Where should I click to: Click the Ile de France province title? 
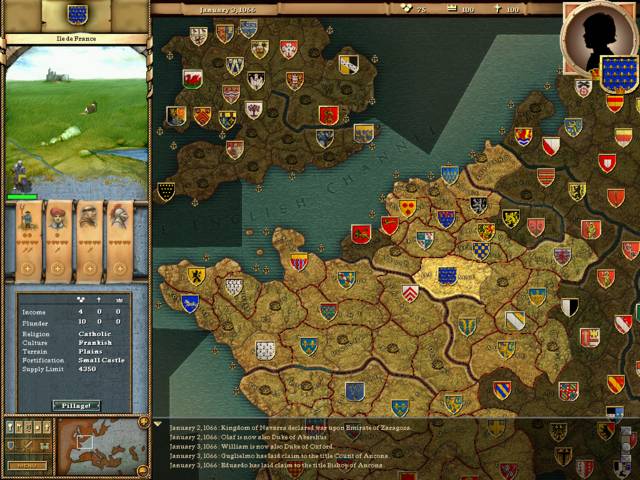77,39
